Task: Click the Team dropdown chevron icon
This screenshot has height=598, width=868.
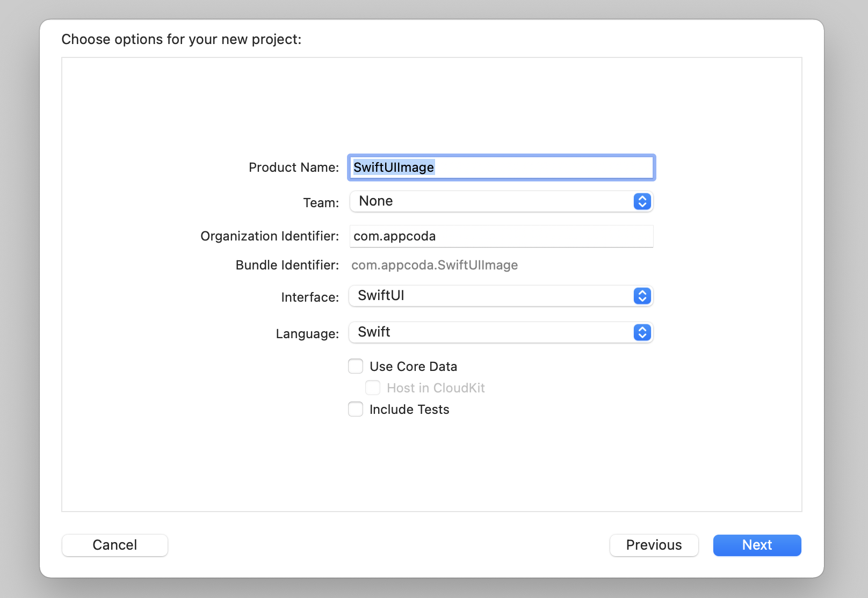Action: [x=641, y=201]
